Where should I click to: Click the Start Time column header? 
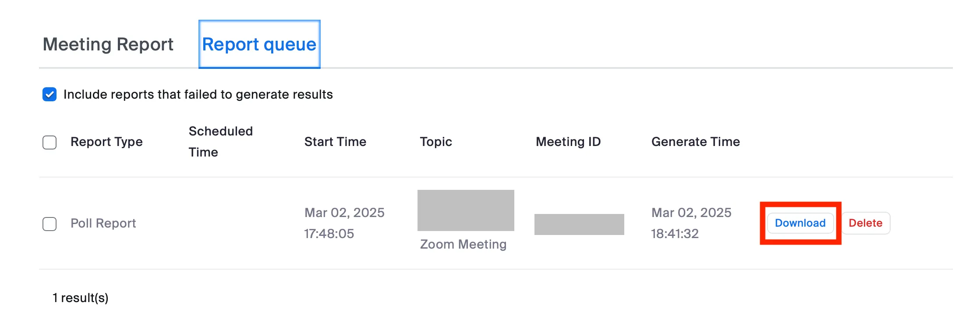(x=335, y=142)
